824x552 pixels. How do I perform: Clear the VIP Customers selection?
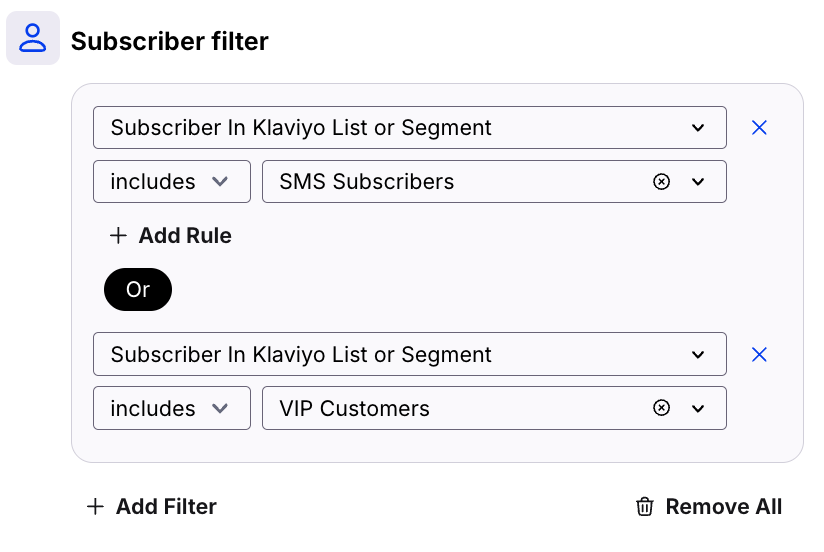(x=660, y=409)
